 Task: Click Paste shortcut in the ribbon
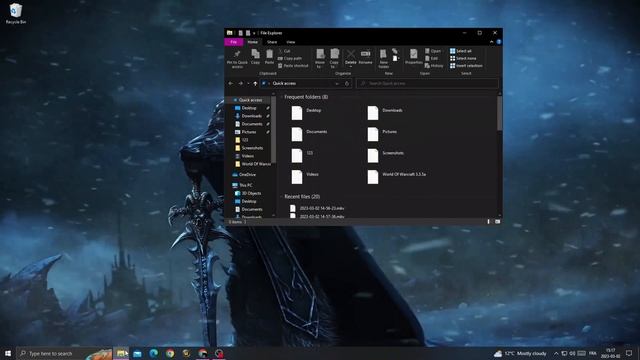point(293,66)
